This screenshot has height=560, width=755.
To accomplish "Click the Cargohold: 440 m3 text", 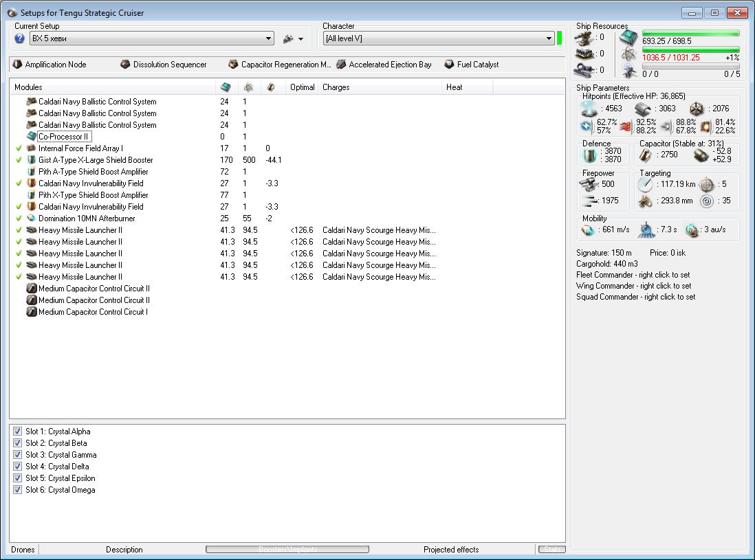I will 606,264.
